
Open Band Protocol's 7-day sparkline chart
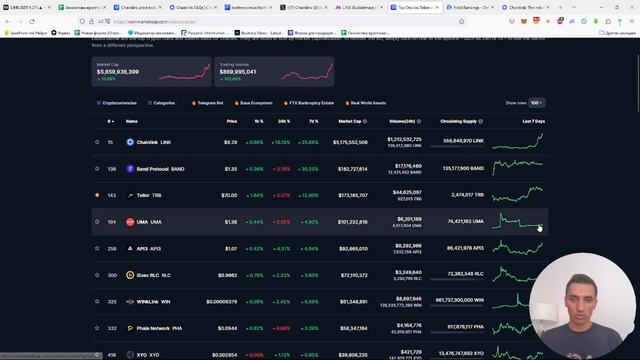click(x=518, y=167)
